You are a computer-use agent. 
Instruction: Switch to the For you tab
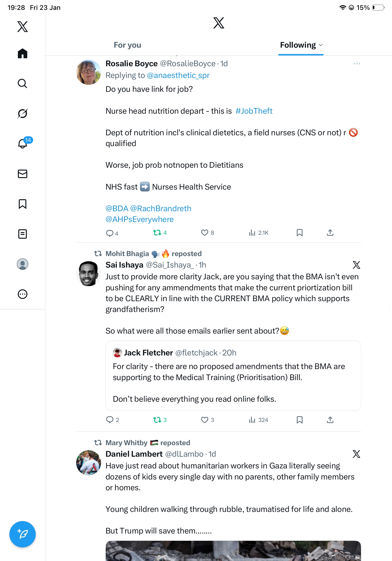tap(127, 45)
